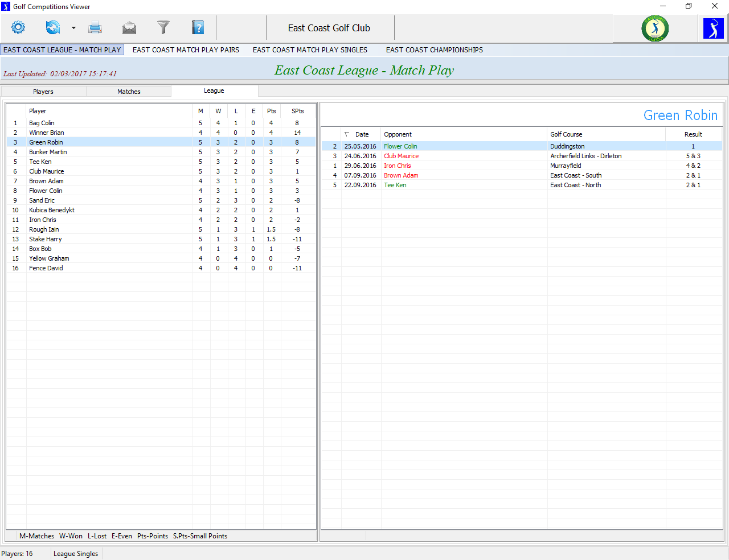Viewport: 729px width, 560px height.
Task: Select player Kubica Benedykt
Action: [x=161, y=210]
